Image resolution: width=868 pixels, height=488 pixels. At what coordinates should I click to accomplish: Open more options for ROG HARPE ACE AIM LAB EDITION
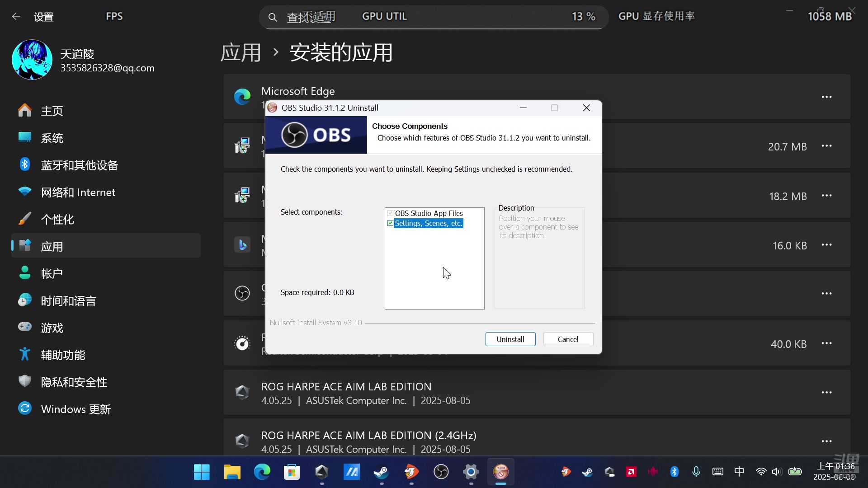click(x=826, y=393)
